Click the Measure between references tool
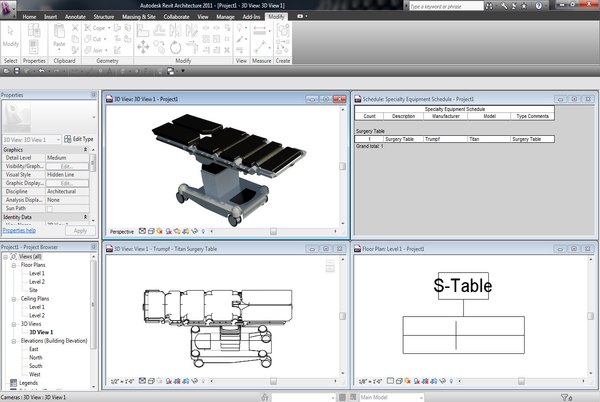The height and width of the screenshot is (402, 600). pos(260,30)
